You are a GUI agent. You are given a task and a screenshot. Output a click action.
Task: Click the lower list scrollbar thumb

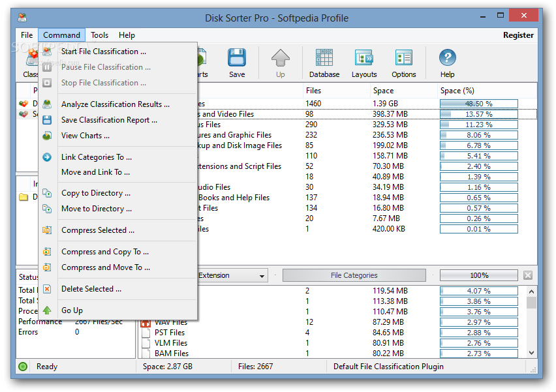[x=531, y=303]
